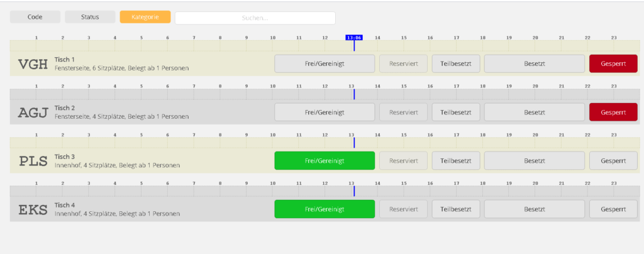
Task: Set Tisch 1 to Frei/Gereinigt
Action: click(325, 63)
